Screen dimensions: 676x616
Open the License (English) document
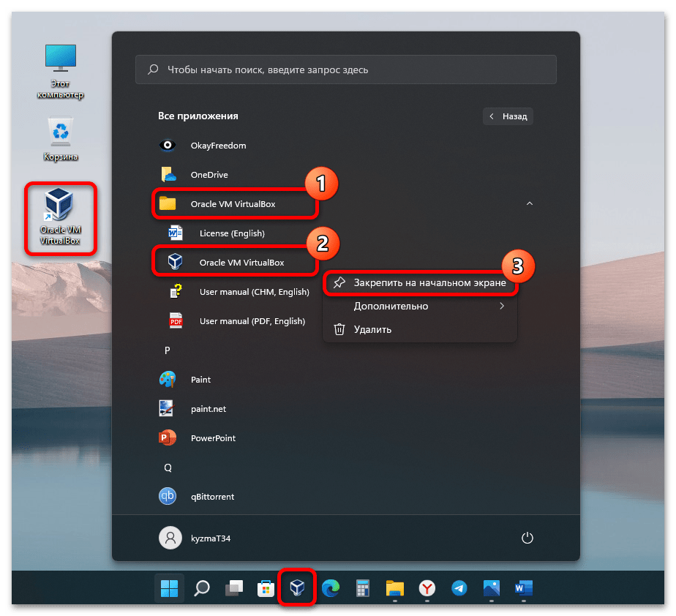point(217,233)
